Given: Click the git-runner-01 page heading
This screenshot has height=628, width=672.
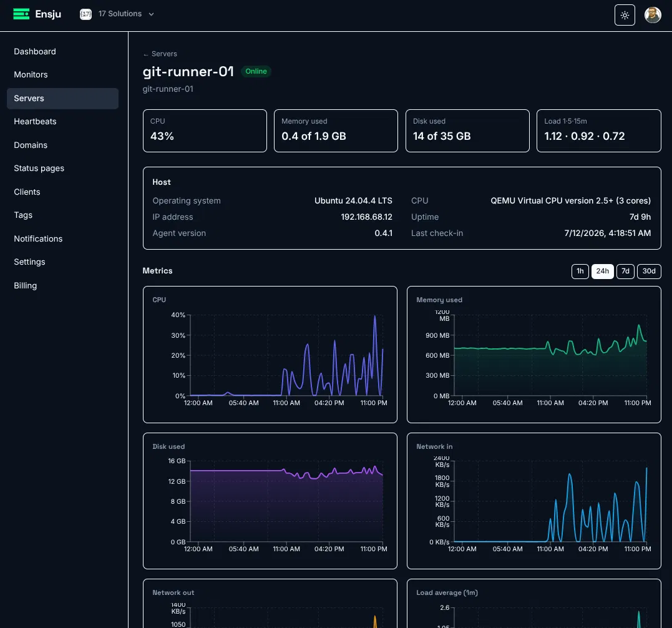Looking at the screenshot, I should tap(188, 72).
